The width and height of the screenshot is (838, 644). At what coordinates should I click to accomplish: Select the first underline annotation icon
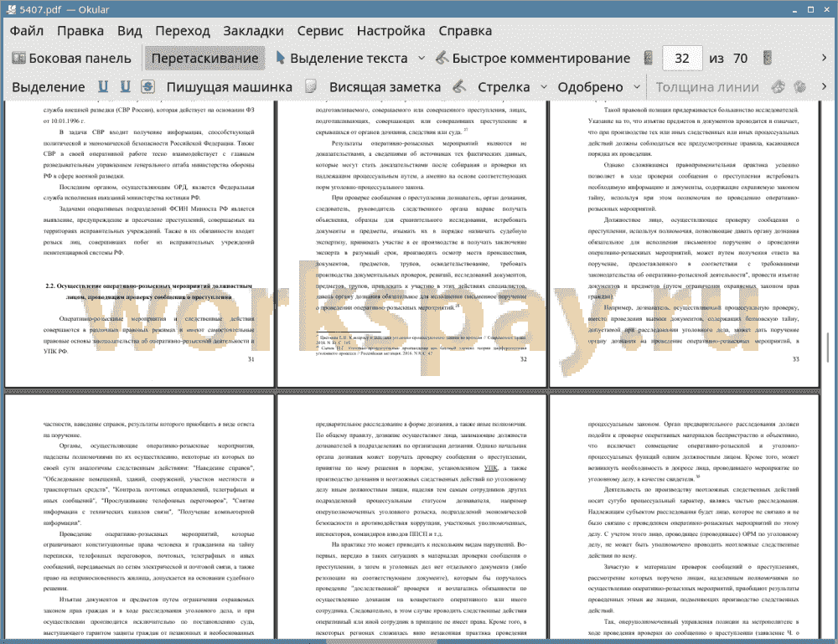click(103, 86)
